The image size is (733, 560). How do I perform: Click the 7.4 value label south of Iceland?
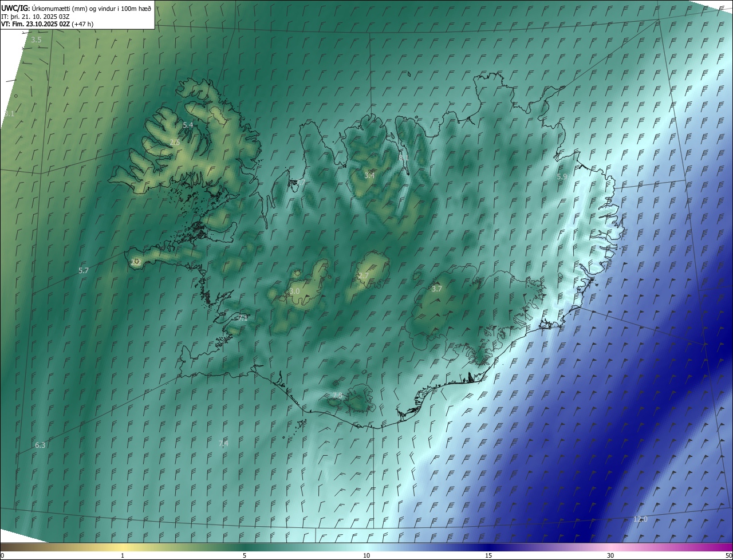(x=223, y=443)
